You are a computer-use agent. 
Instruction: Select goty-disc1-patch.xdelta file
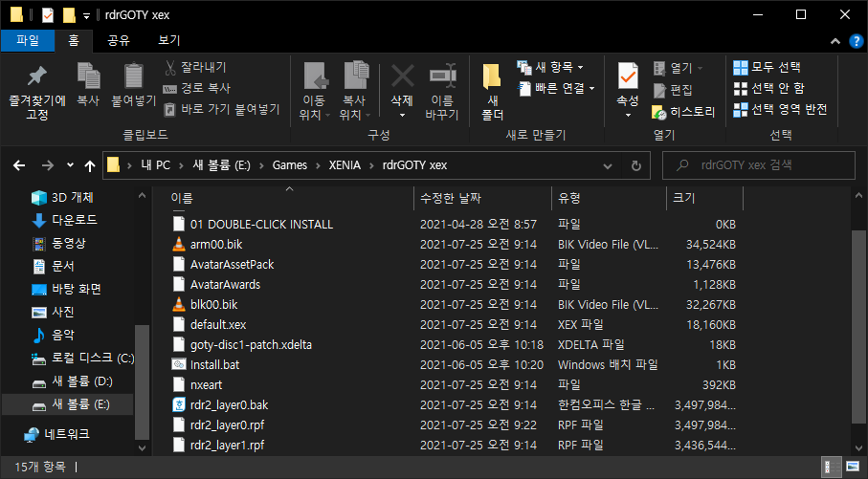point(251,345)
